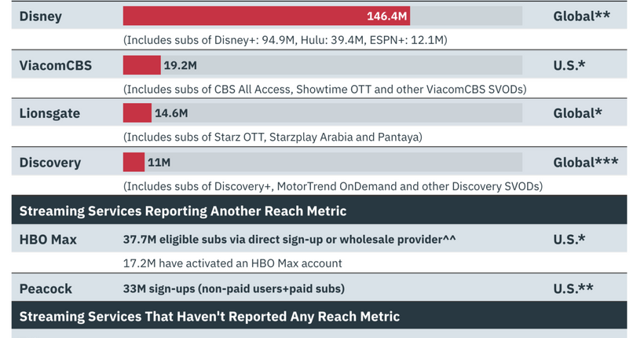Click the 37.7M eligible subs text
Image resolution: width=644 pixels, height=338 pixels.
pyautogui.click(x=289, y=239)
